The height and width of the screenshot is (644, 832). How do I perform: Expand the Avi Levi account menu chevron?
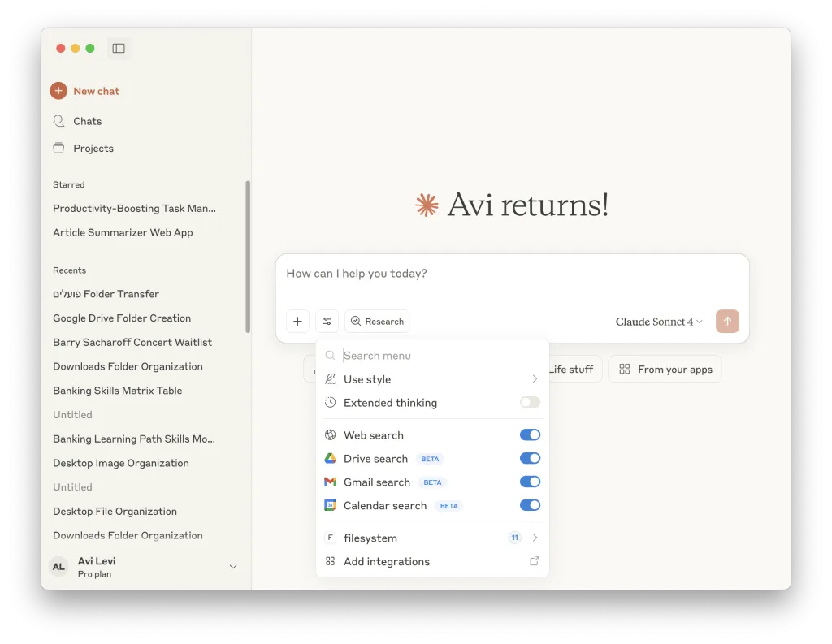point(233,567)
